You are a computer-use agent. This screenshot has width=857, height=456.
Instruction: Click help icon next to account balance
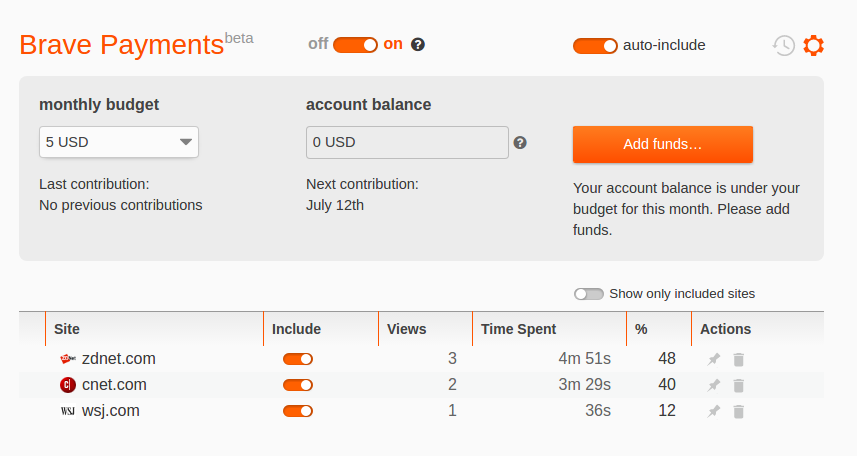pyautogui.click(x=520, y=143)
